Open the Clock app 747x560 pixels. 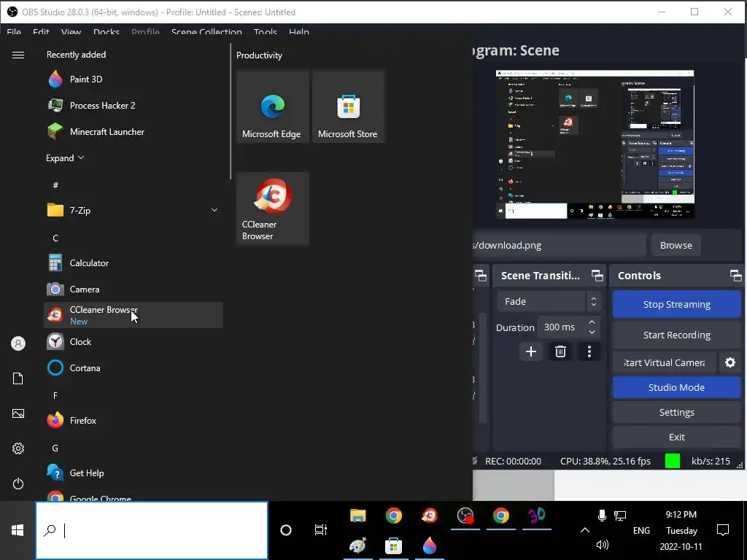[x=133, y=341]
